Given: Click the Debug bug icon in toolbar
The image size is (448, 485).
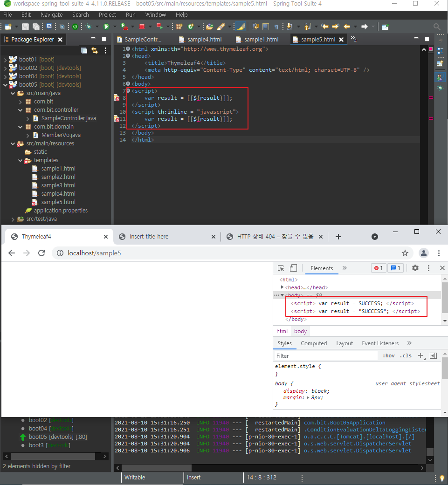Looking at the screenshot, I should (x=89, y=27).
